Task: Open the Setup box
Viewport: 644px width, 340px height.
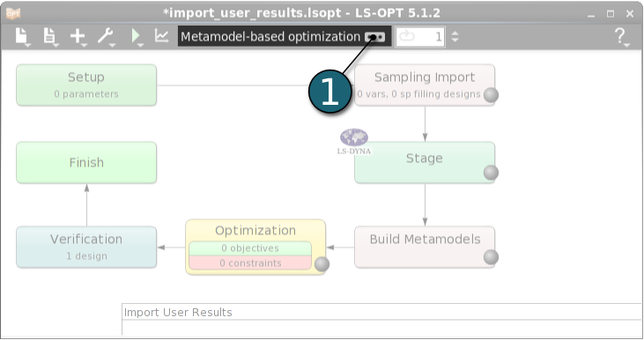Action: (x=86, y=85)
